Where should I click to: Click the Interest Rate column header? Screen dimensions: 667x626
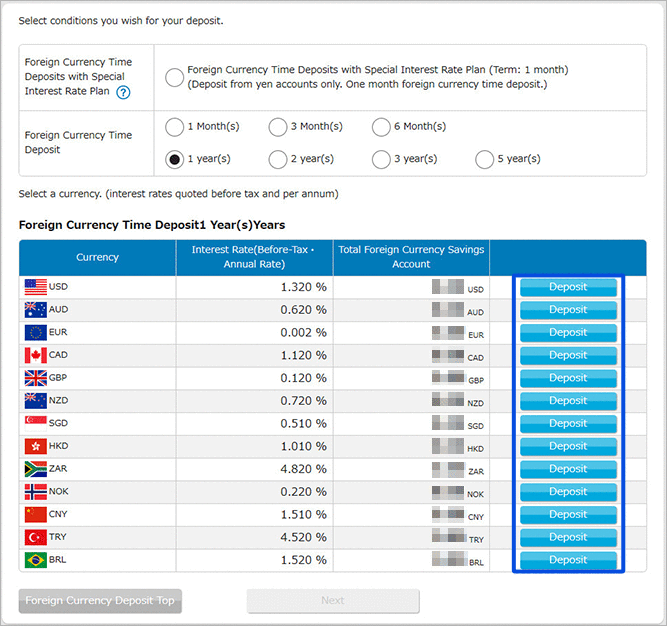point(254,257)
